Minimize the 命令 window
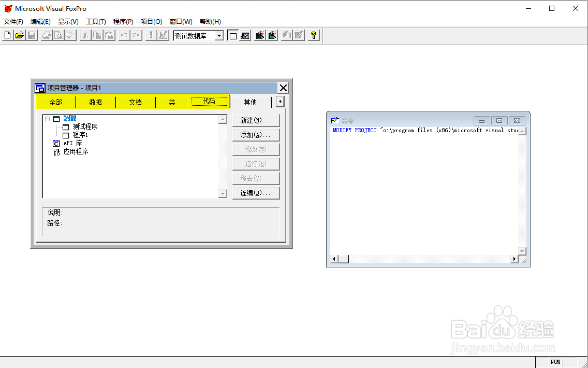The width and height of the screenshot is (588, 368). [x=481, y=121]
